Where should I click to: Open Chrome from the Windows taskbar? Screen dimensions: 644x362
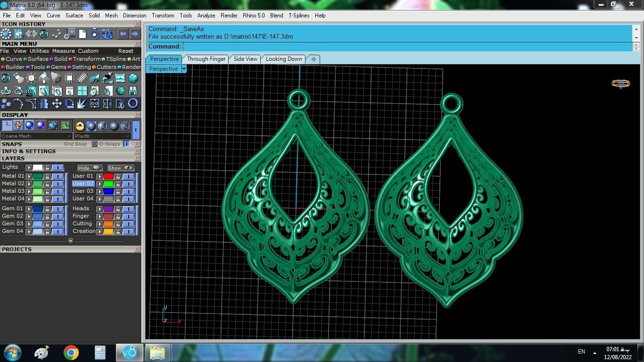[71, 353]
